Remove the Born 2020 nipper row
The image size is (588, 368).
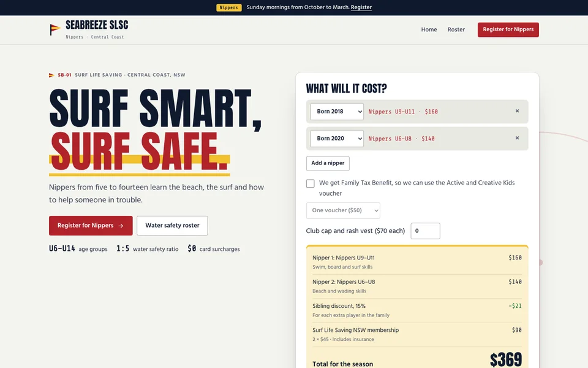pyautogui.click(x=517, y=138)
